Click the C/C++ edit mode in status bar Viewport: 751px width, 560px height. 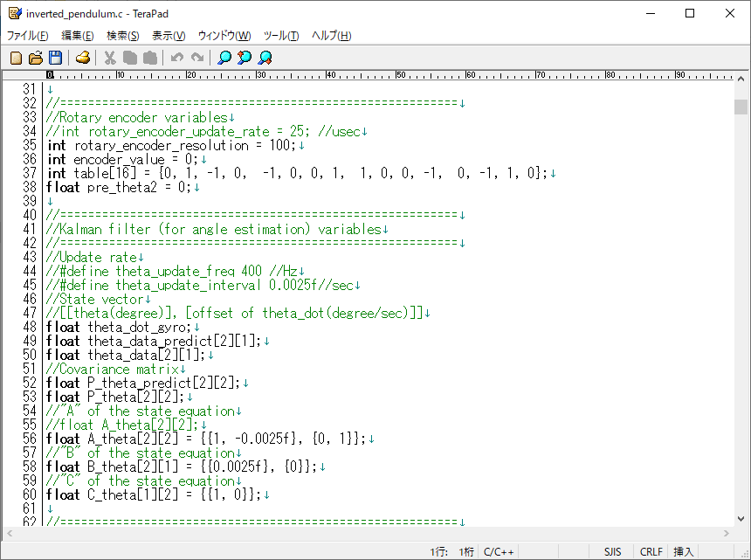point(499,552)
